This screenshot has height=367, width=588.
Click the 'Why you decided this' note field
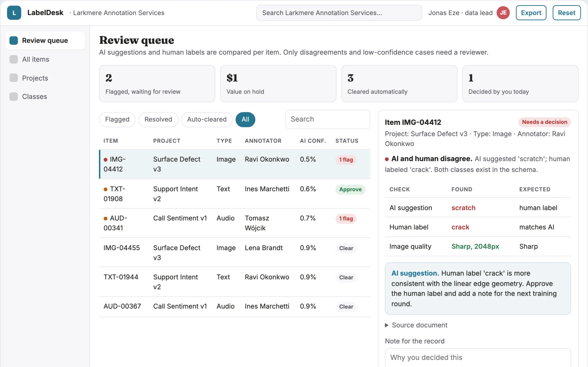478,357
